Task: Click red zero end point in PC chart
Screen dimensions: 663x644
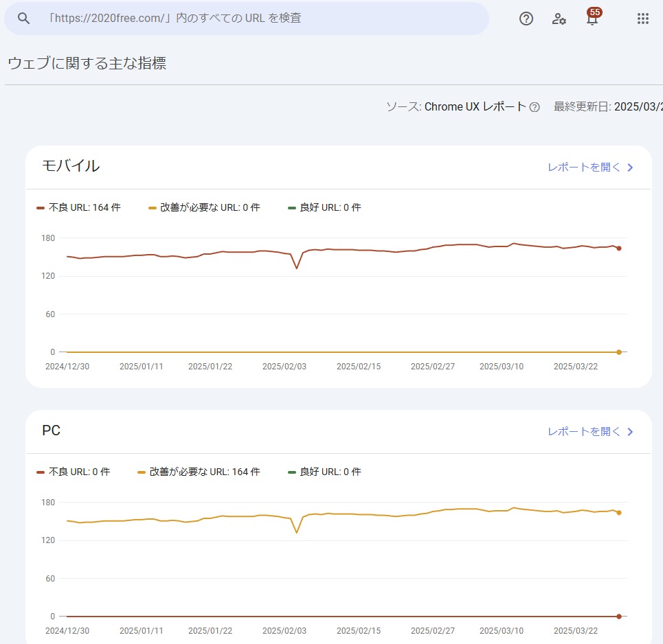Action: click(619, 617)
